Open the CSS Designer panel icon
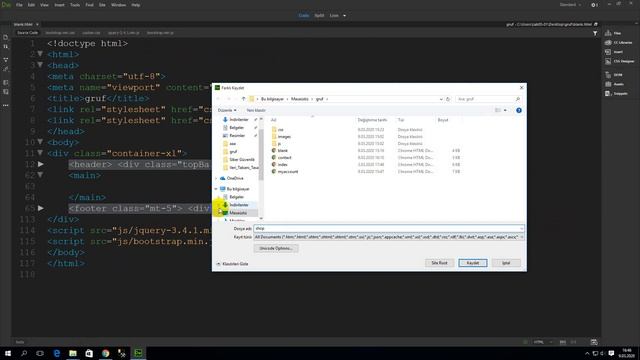 click(608, 61)
